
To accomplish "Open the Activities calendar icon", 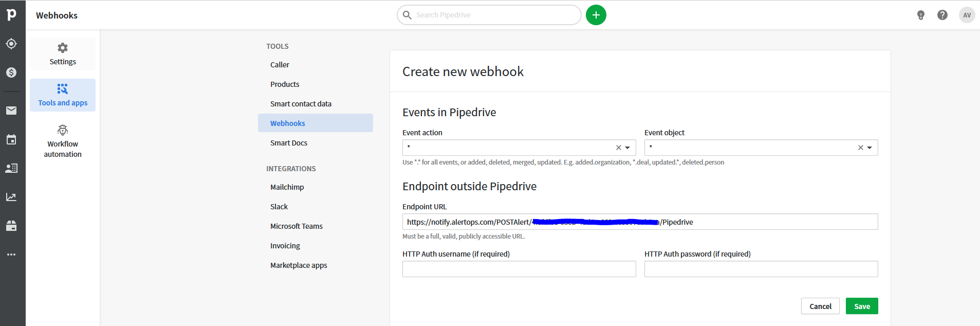I will [x=11, y=139].
